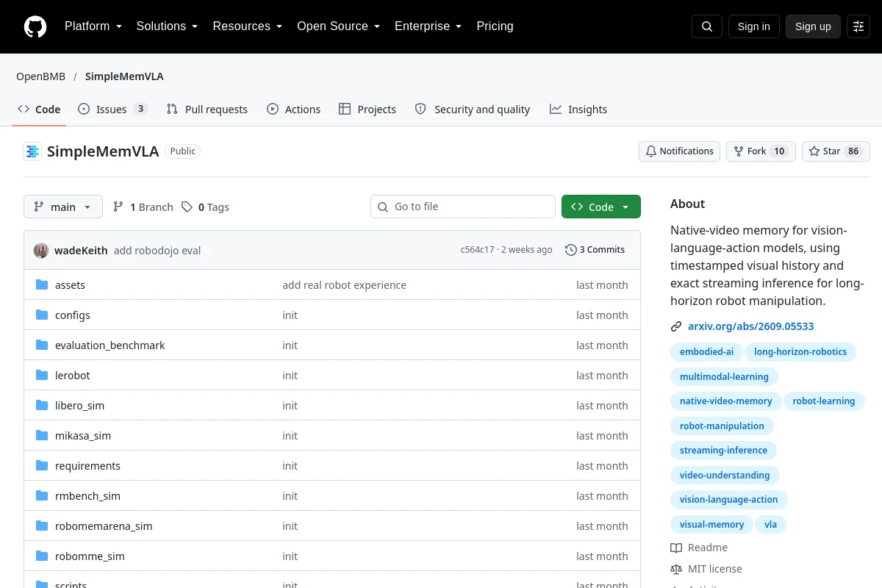Click wadeKeith's avatar thumbnail
The image size is (882, 588).
pyautogui.click(x=41, y=251)
